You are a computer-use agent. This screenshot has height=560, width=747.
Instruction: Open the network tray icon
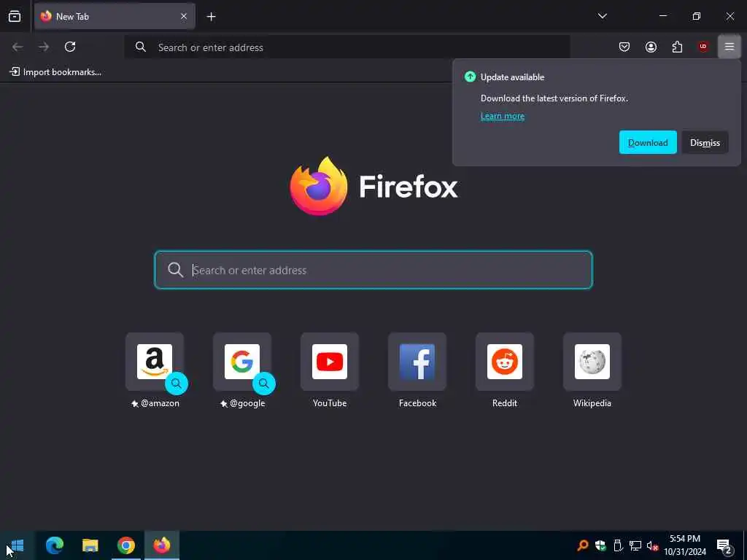pos(635,545)
